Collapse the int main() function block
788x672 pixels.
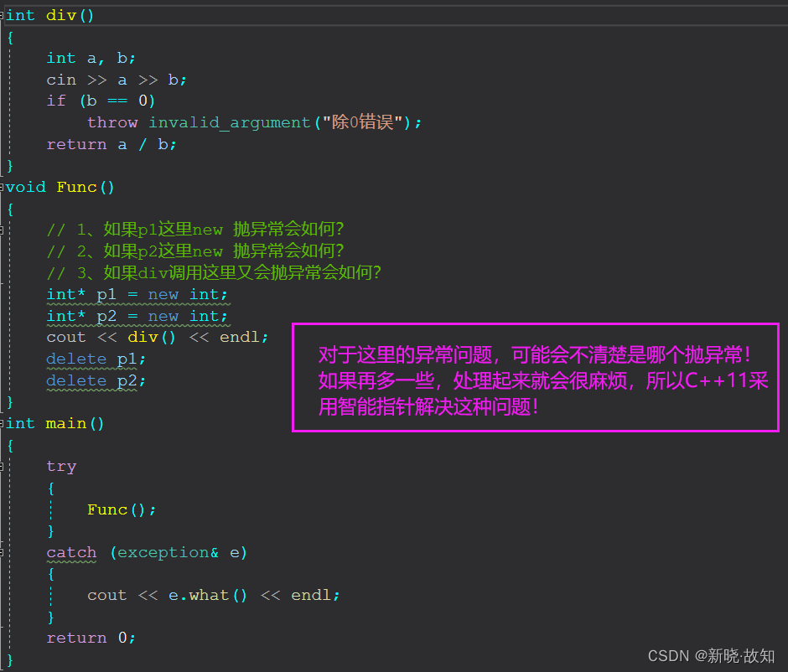2,424
